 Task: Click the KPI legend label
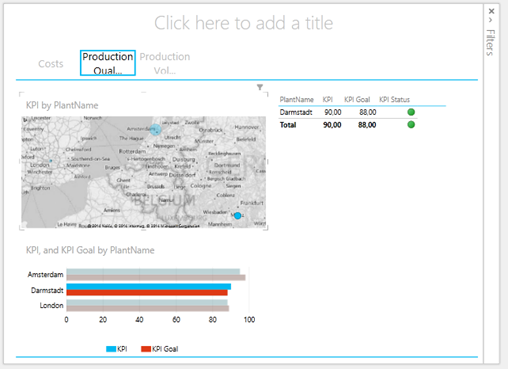[x=122, y=349]
